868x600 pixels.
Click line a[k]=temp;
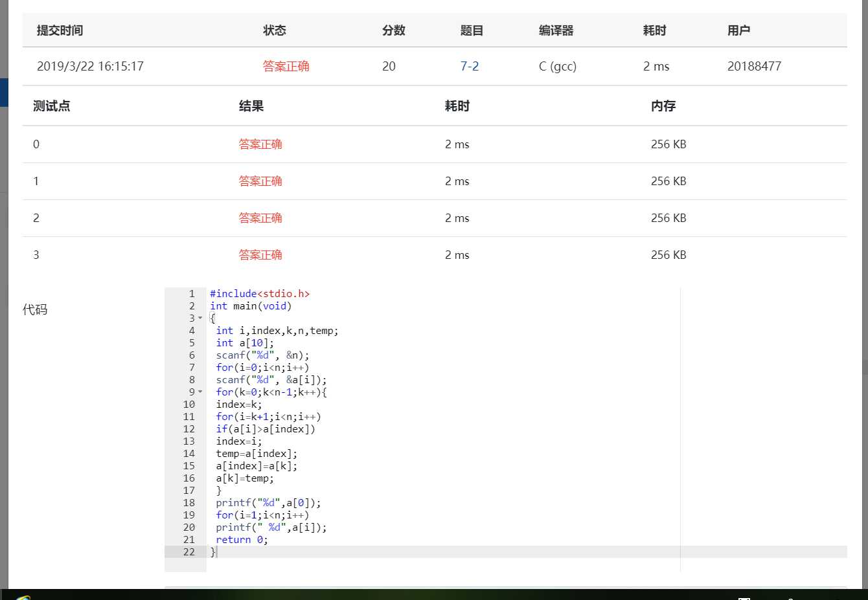pyautogui.click(x=245, y=478)
